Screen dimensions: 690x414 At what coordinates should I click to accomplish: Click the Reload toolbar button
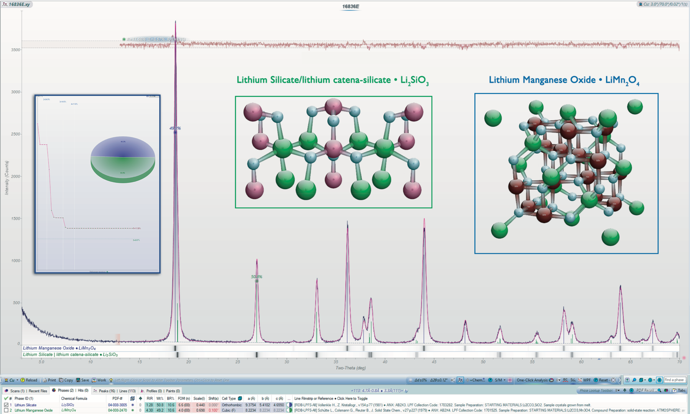click(29, 380)
